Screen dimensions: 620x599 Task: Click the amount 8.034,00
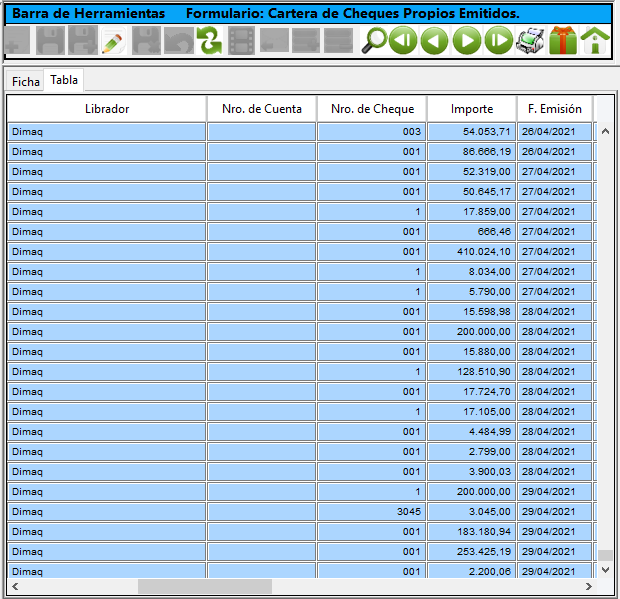pyautogui.click(x=490, y=272)
